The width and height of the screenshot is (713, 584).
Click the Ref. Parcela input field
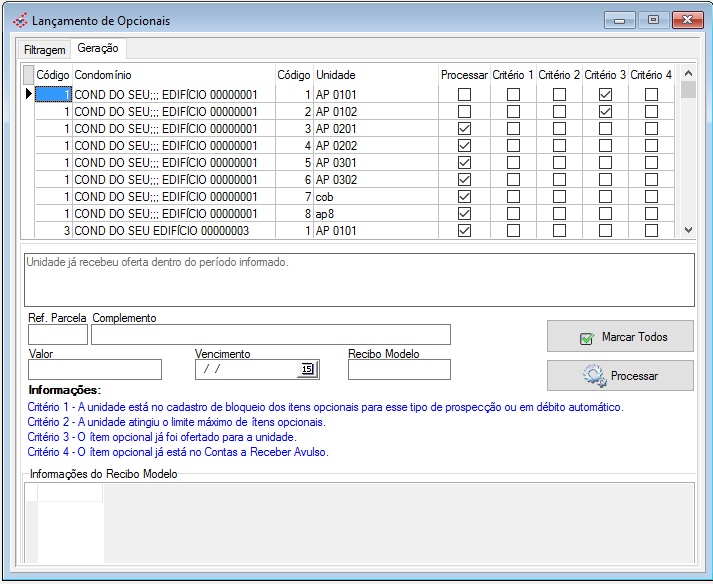pos(57,334)
